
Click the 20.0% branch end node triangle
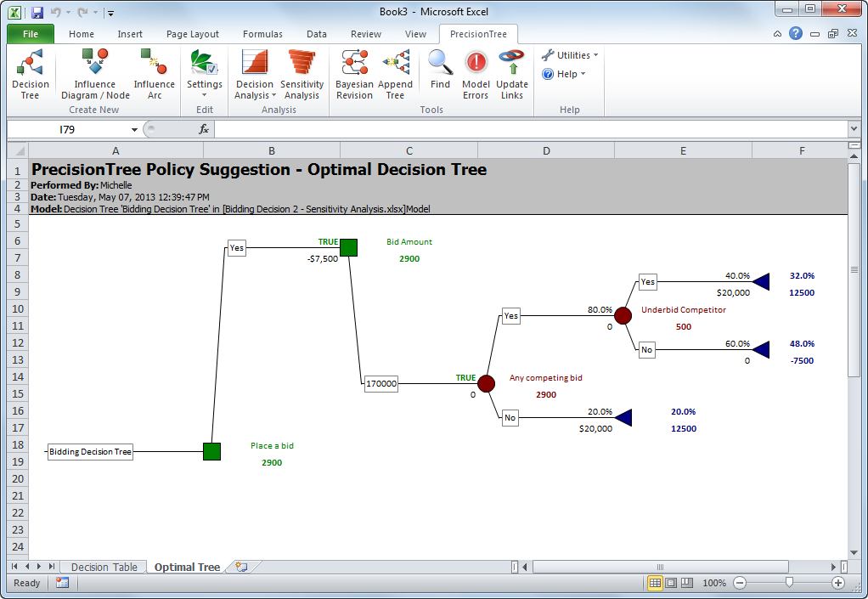pos(623,417)
